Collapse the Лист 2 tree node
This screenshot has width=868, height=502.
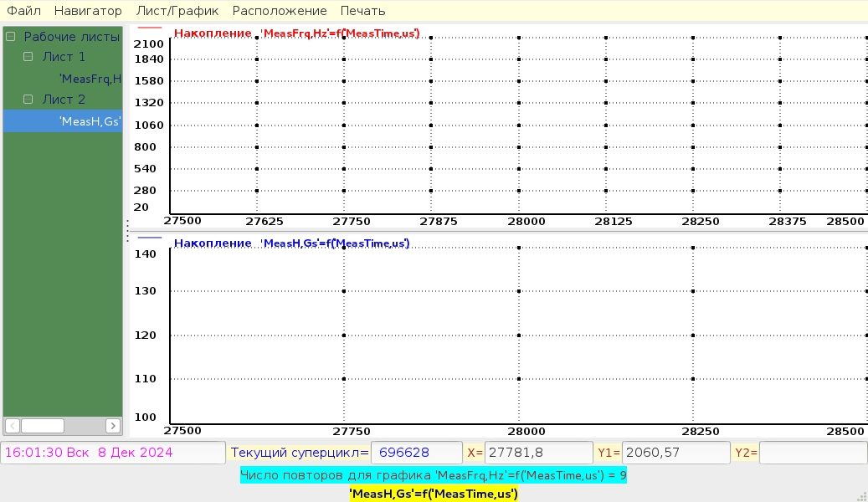click(28, 99)
